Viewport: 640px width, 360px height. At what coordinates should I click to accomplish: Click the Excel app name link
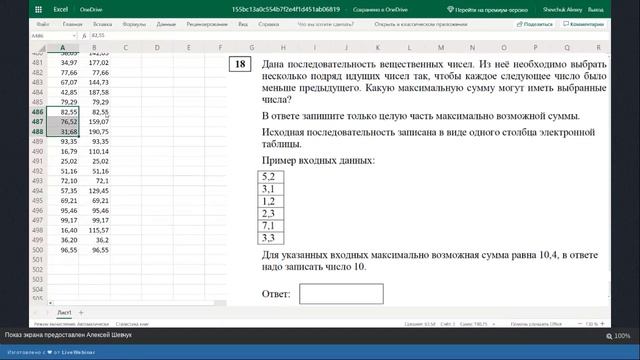(x=60, y=9)
